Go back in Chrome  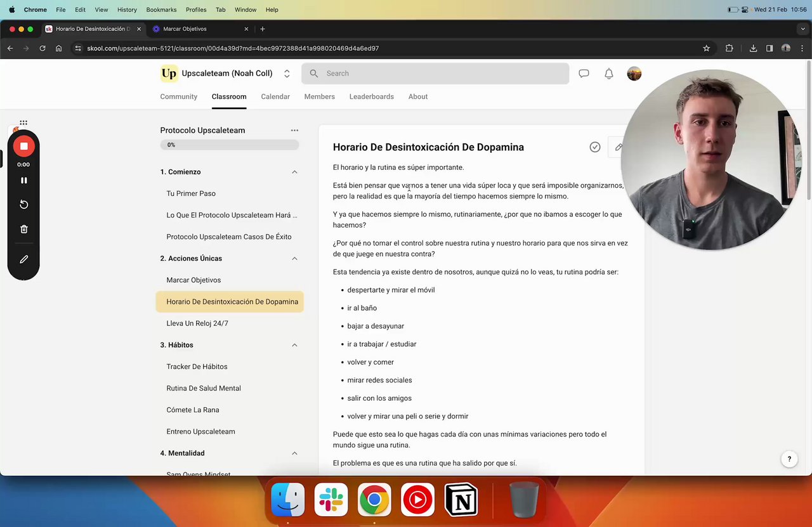10,48
